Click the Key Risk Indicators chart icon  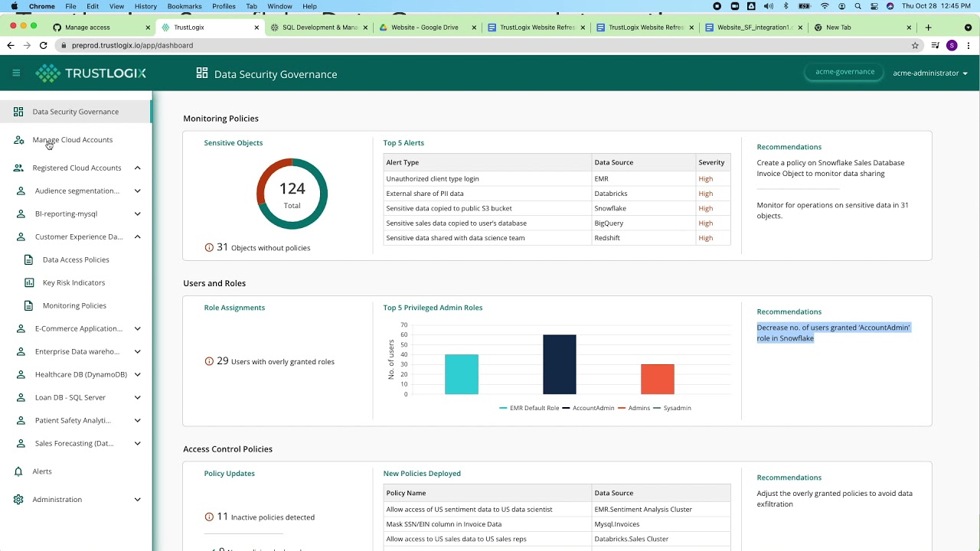(x=29, y=282)
